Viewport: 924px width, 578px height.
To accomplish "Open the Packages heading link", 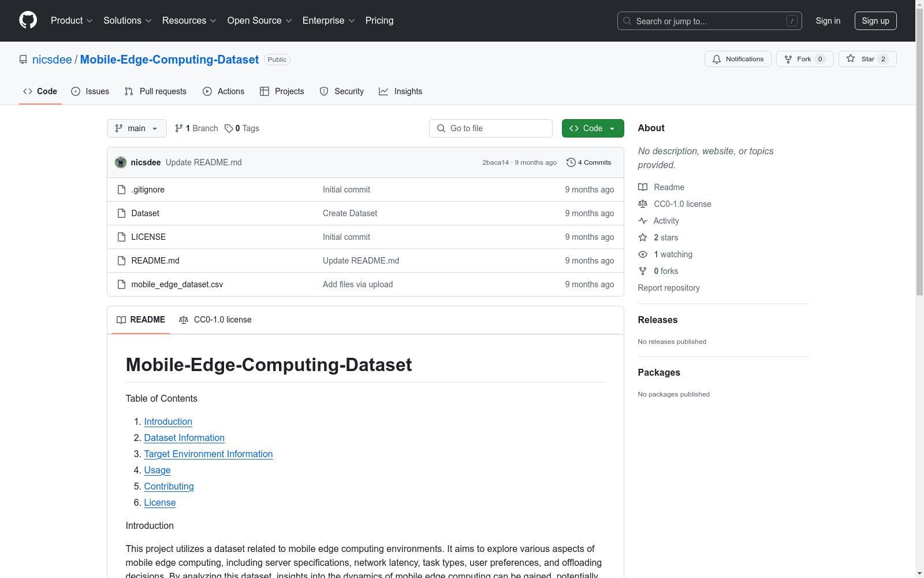I will (659, 372).
